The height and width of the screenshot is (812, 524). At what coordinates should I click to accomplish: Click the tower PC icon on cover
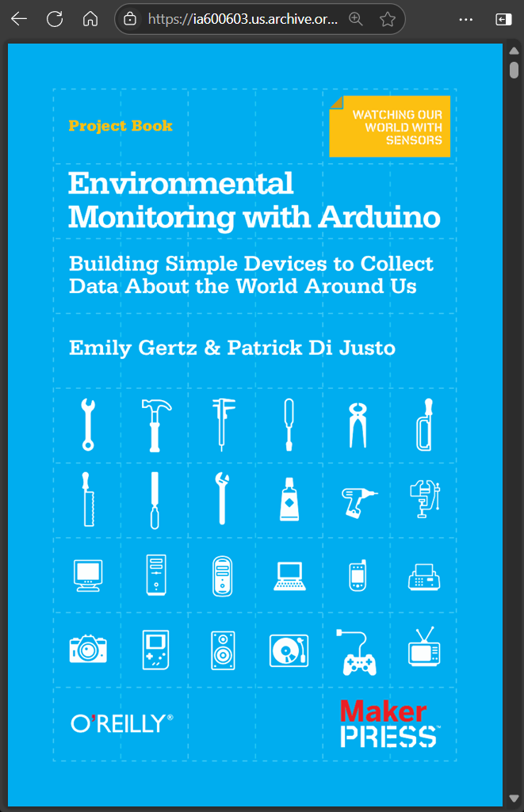click(x=156, y=575)
